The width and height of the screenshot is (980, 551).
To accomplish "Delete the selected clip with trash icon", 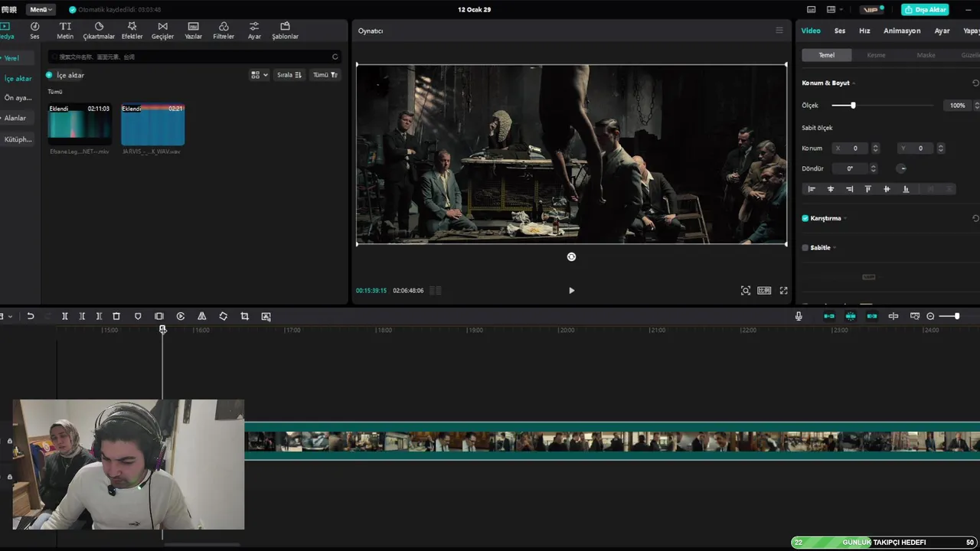I will (116, 316).
